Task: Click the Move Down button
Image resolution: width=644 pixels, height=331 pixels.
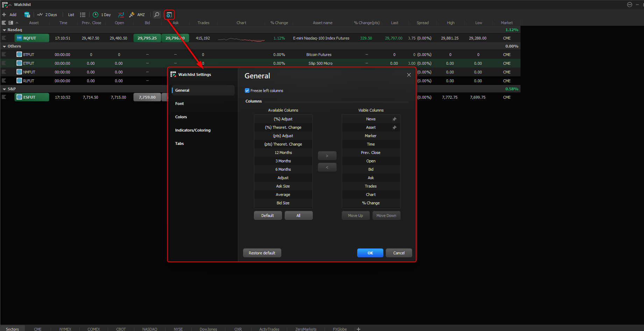Action: click(386, 216)
